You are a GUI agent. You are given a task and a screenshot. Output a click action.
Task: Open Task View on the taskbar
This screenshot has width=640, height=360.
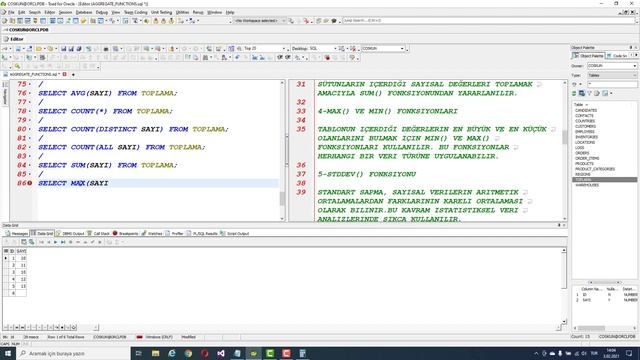click(139, 353)
